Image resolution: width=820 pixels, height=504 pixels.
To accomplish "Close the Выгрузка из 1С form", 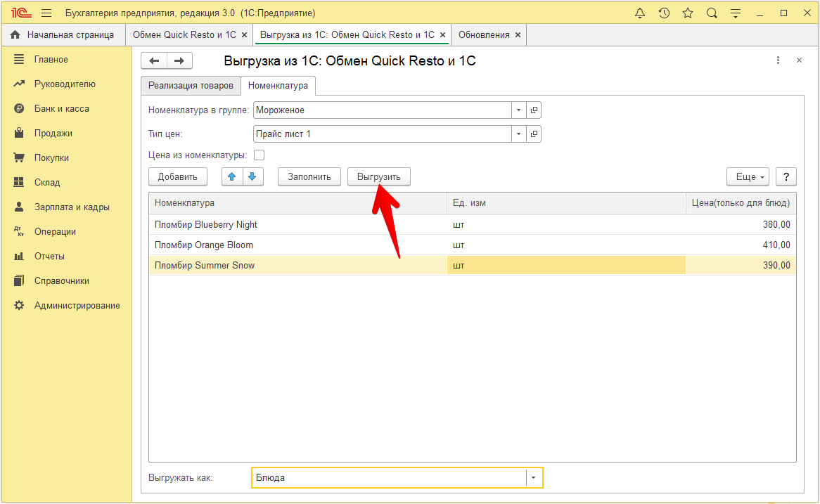I will (x=799, y=60).
